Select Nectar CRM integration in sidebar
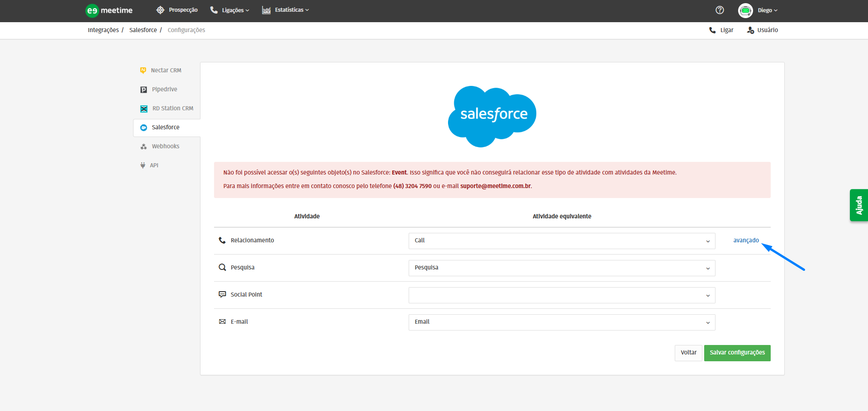 click(x=166, y=71)
